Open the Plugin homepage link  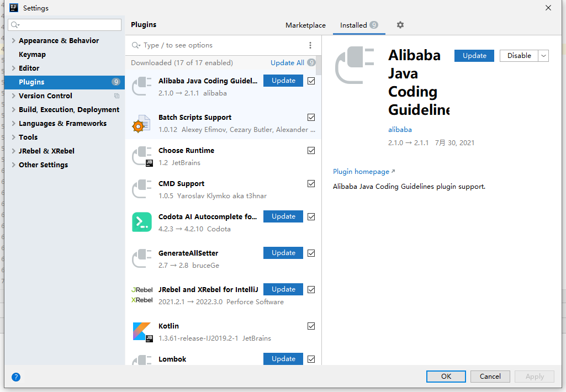point(361,172)
